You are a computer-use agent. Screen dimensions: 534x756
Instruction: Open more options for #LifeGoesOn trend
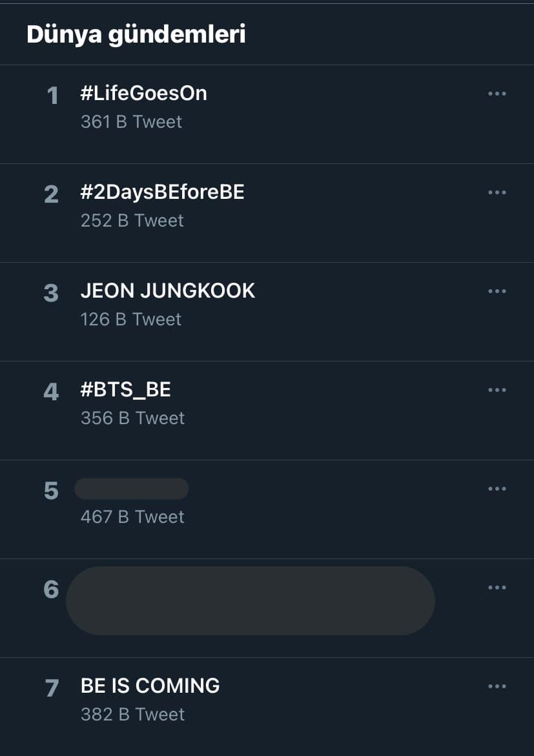497,94
